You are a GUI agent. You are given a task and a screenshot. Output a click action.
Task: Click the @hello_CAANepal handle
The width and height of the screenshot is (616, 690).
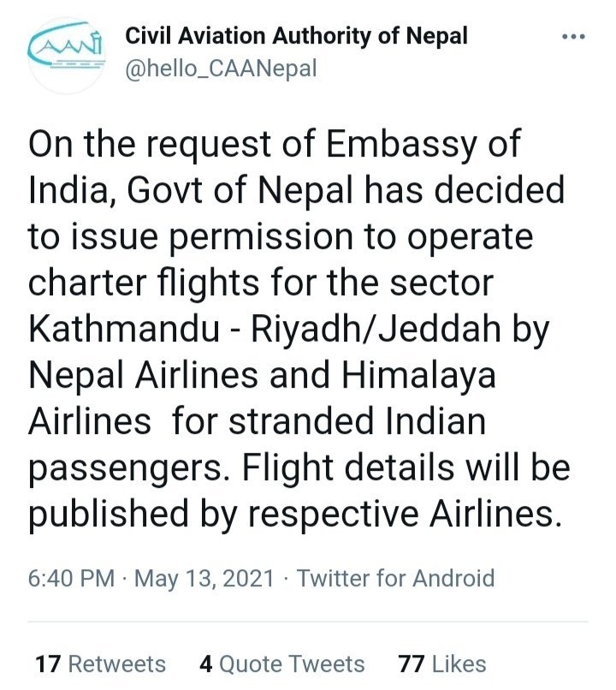click(x=221, y=68)
